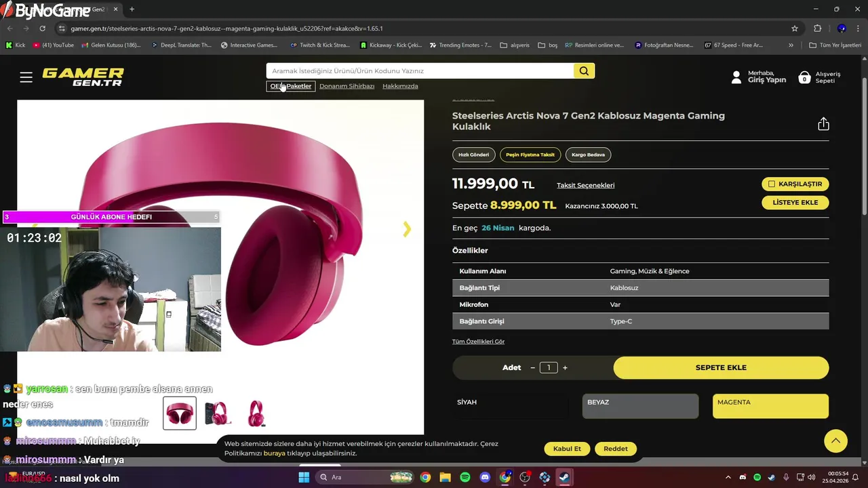The image size is (868, 488).
Task: Share the product using the share icon
Action: [x=823, y=124]
